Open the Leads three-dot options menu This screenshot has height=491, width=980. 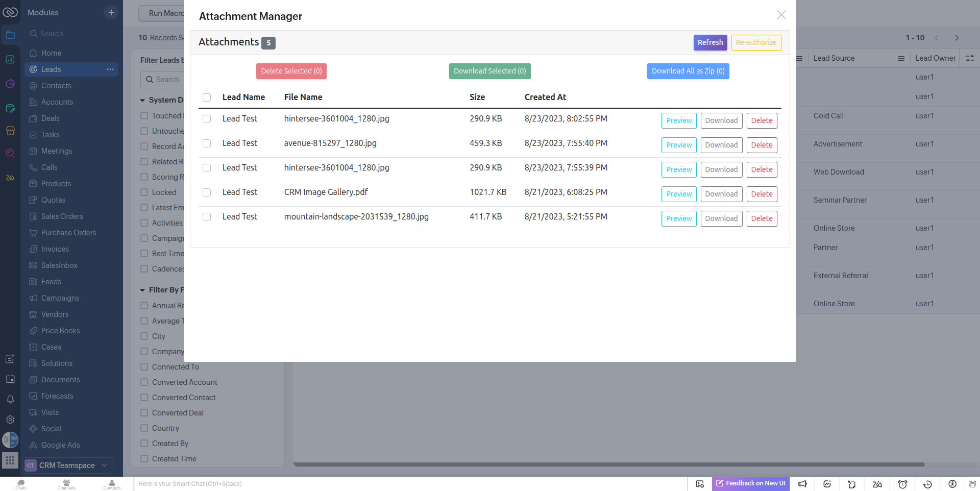click(110, 69)
